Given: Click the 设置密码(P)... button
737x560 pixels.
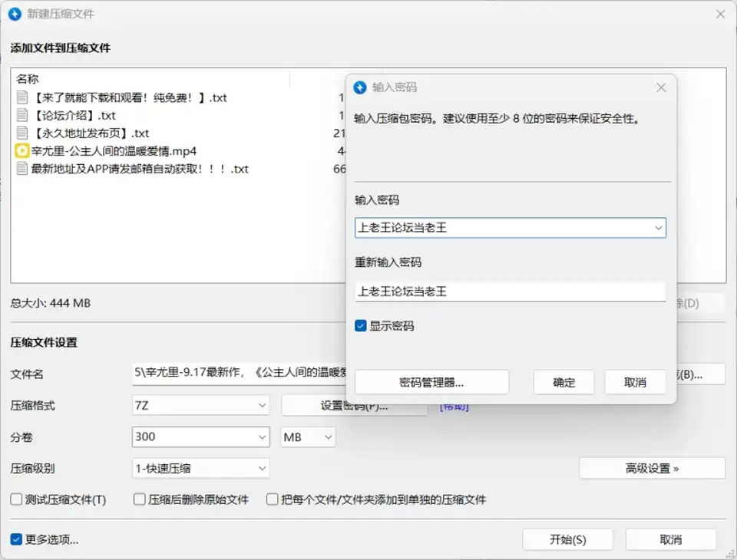Looking at the screenshot, I should 355,408.
